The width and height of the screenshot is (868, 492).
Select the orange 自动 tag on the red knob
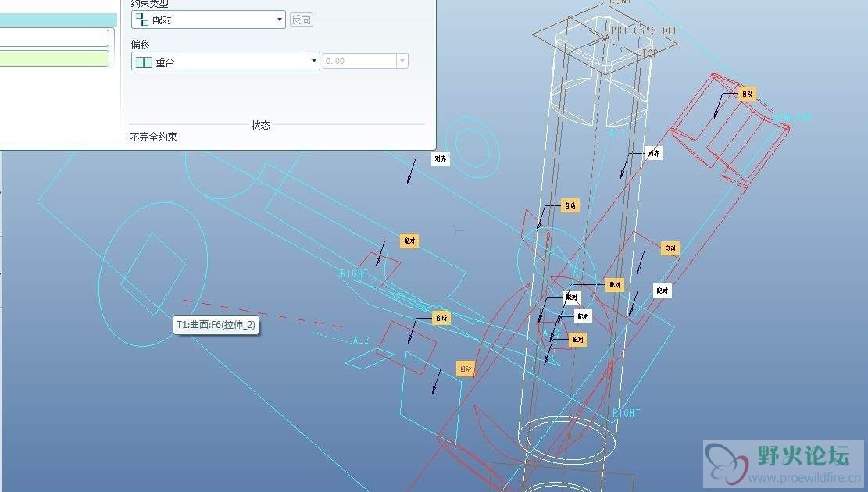[748, 94]
